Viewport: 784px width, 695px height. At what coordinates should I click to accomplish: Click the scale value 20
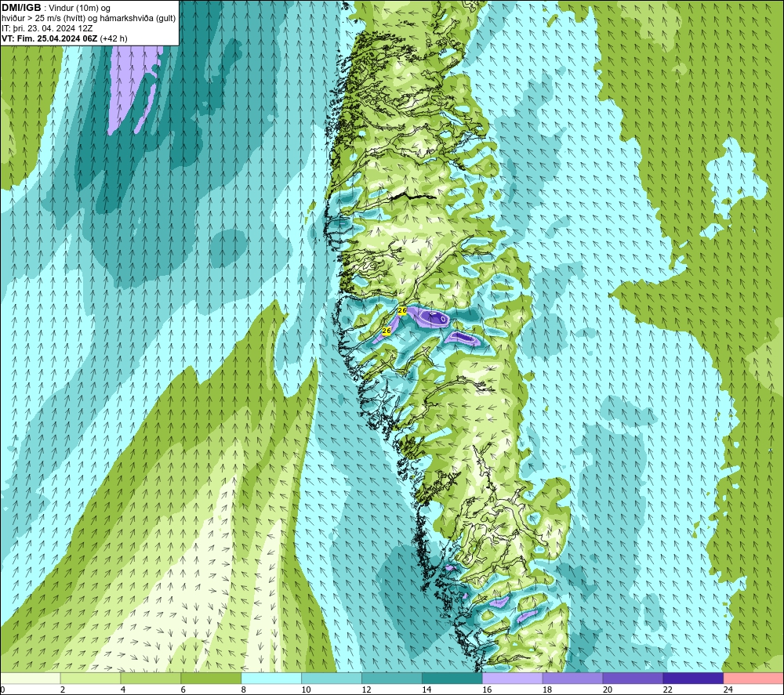[x=608, y=690]
